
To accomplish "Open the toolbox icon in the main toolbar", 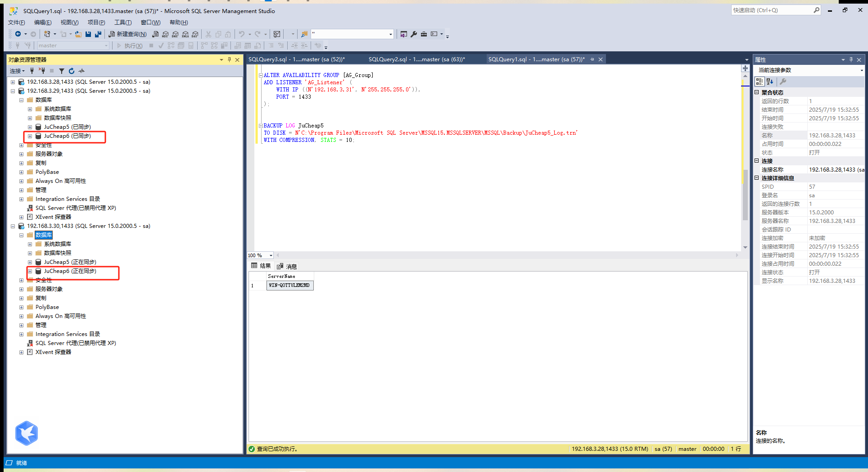I will click(424, 34).
